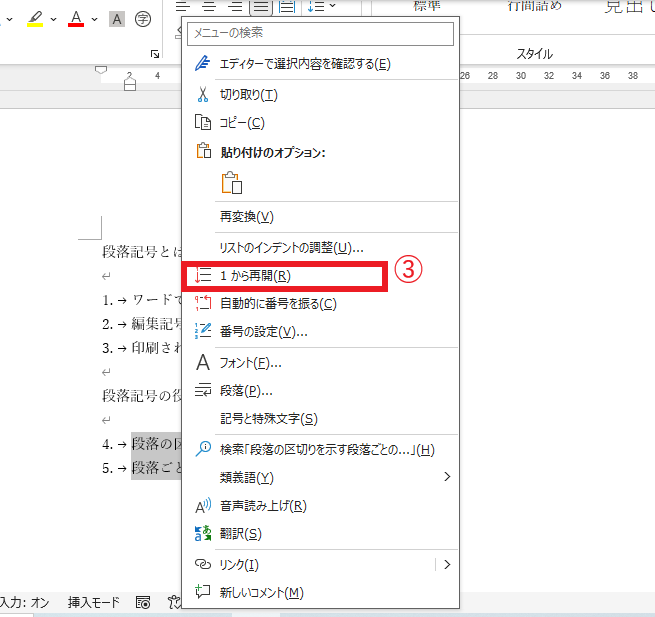The height and width of the screenshot is (617, 655).
Task: Center align text in ribbon
Action: pos(209,6)
